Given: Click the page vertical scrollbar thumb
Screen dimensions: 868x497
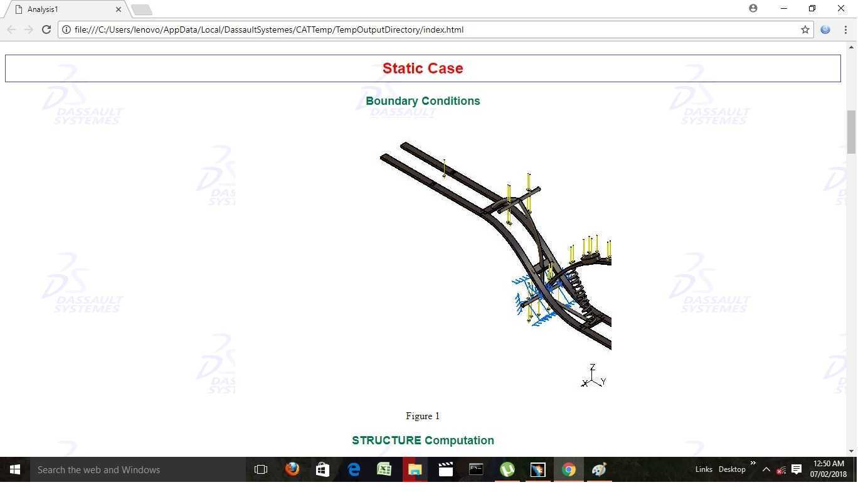Looking at the screenshot, I should tap(851, 132).
